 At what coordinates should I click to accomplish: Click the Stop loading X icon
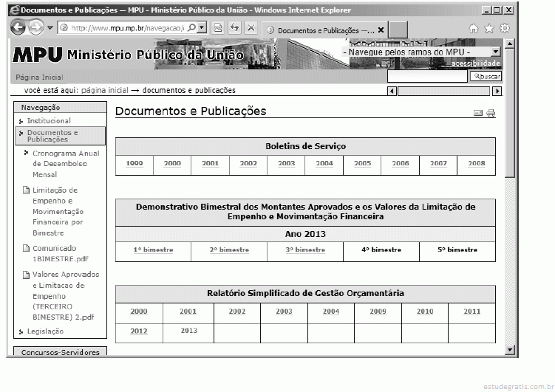click(251, 28)
